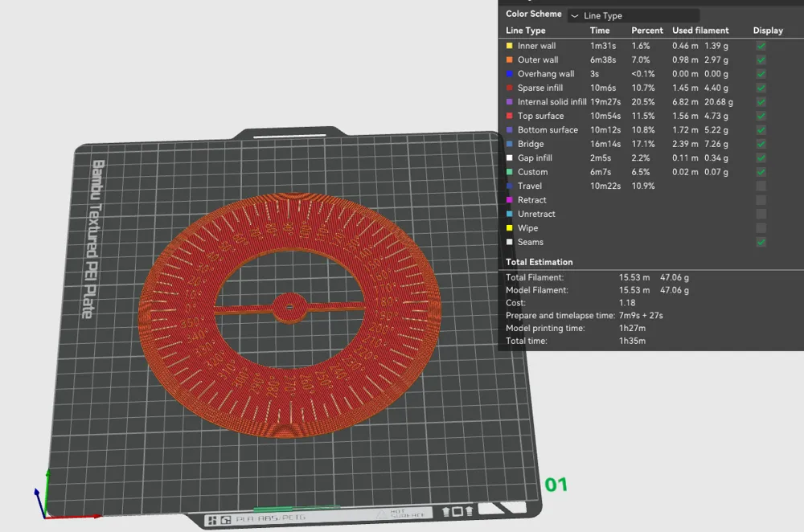The image size is (804, 532).
Task: Click the red Top surface color swatch
Action: click(509, 116)
